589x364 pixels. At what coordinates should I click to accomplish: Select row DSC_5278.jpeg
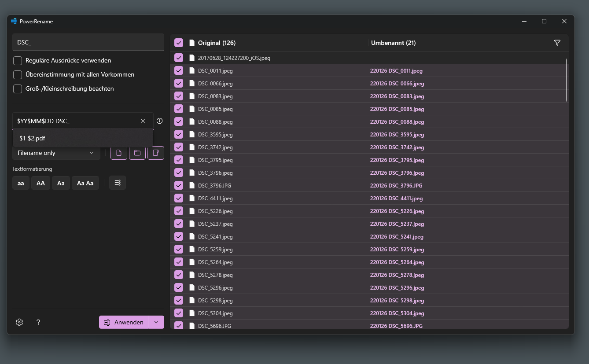pyautogui.click(x=369, y=275)
